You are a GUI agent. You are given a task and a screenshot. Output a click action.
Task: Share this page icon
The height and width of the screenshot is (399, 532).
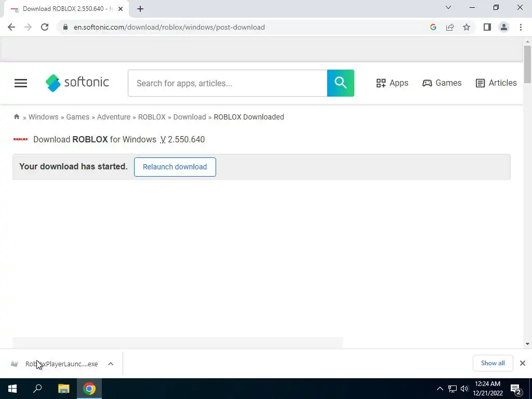450,27
